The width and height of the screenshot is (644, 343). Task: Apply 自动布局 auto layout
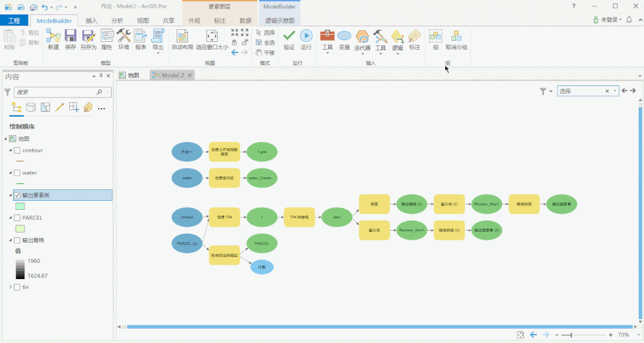[x=183, y=39]
